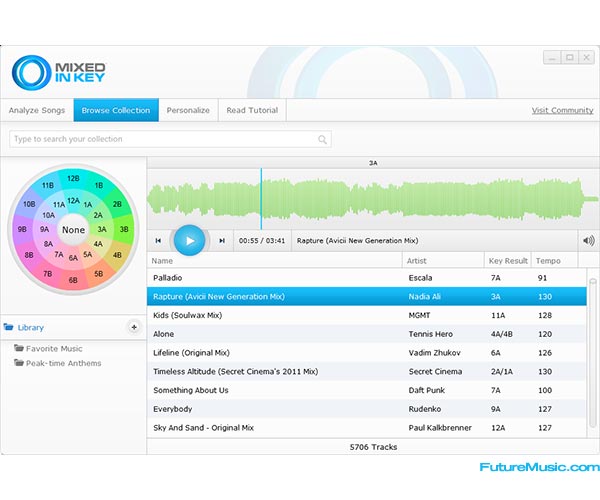Image resolution: width=600 pixels, height=500 pixels.
Task: Add a new library playlist with plus
Action: pyautogui.click(x=134, y=327)
